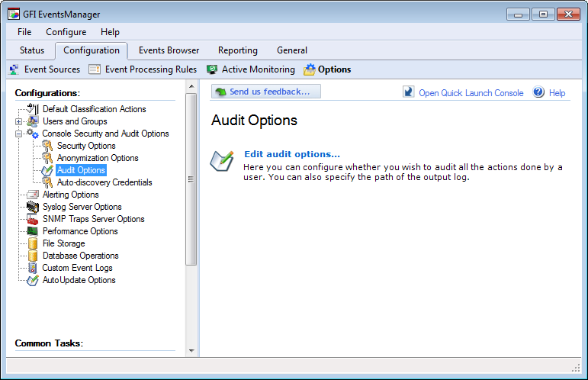Switch to the Status tab
Screen dimensions: 588x380
[32, 50]
